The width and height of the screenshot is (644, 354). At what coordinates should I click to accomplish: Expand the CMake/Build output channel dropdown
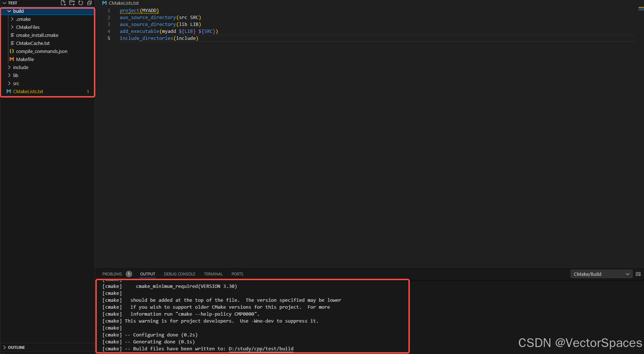(628, 274)
